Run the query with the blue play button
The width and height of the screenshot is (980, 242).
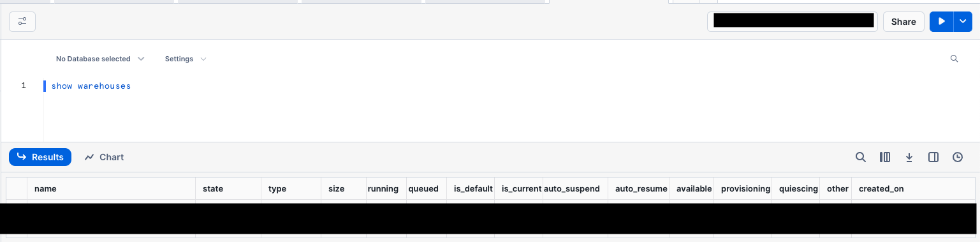click(941, 22)
